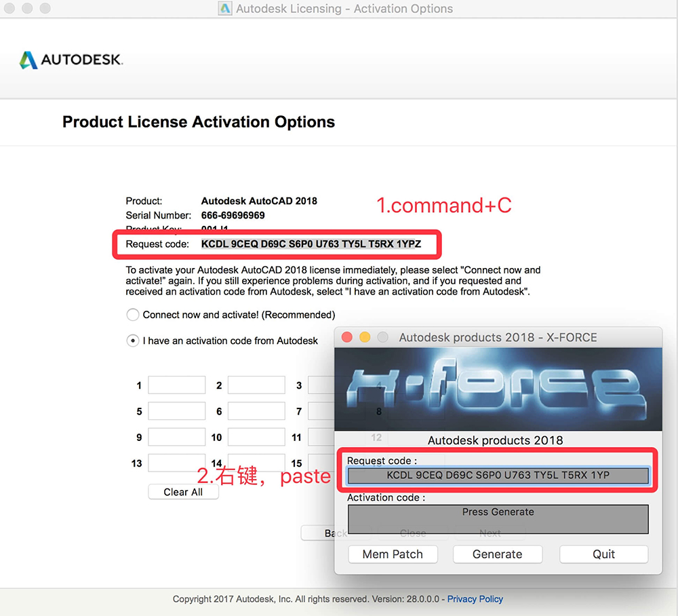This screenshot has width=678, height=616.
Task: Click the X-FORCE Activation code box
Action: coord(498,519)
